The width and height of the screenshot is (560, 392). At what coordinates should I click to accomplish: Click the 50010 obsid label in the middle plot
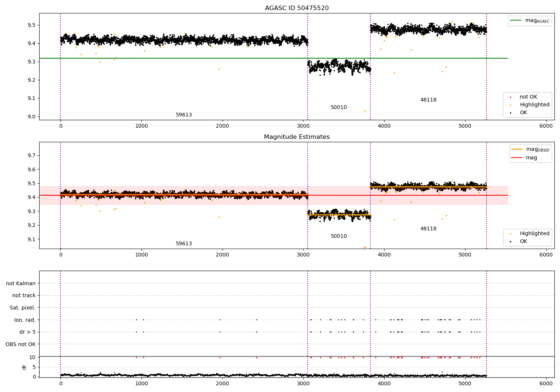point(339,236)
